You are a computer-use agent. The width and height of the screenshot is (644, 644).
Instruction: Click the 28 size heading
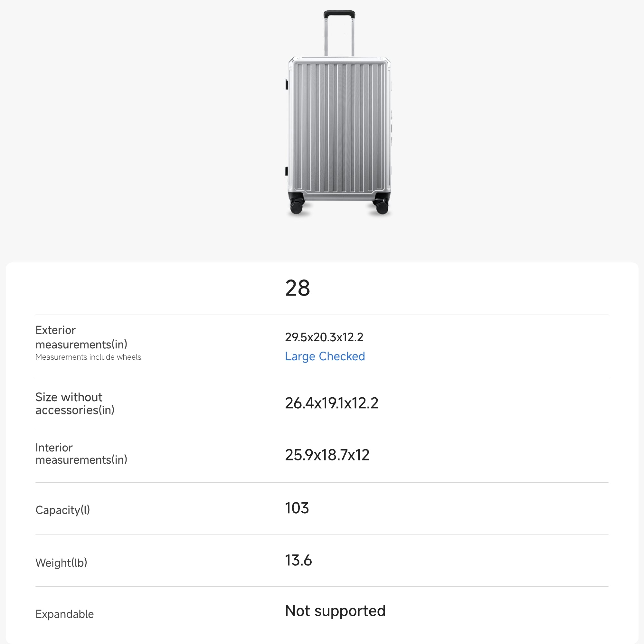(297, 288)
